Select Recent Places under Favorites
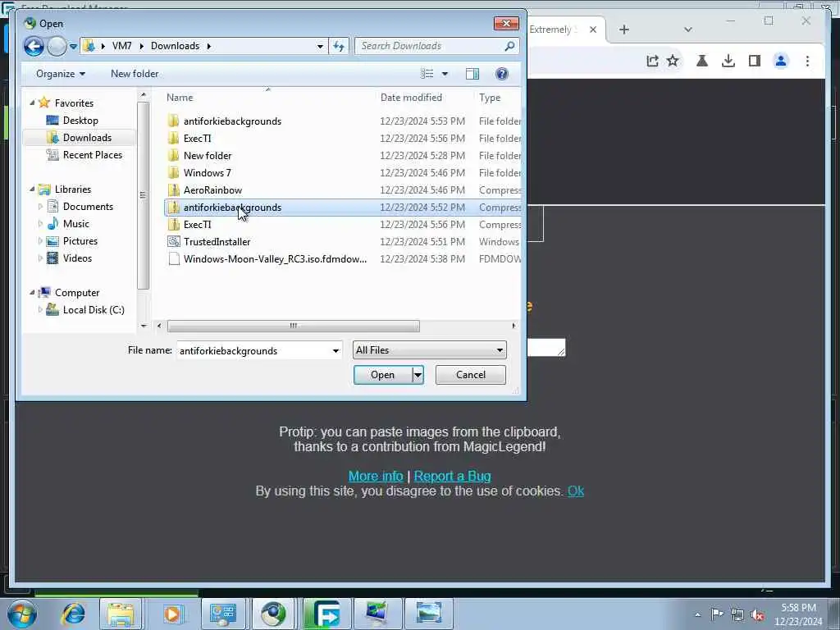 (92, 155)
